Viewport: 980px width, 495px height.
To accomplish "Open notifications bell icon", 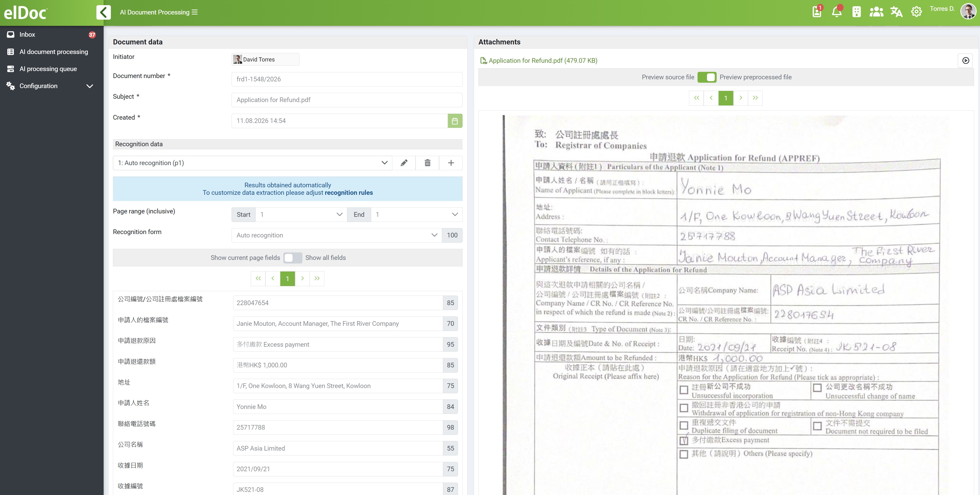I will click(837, 12).
